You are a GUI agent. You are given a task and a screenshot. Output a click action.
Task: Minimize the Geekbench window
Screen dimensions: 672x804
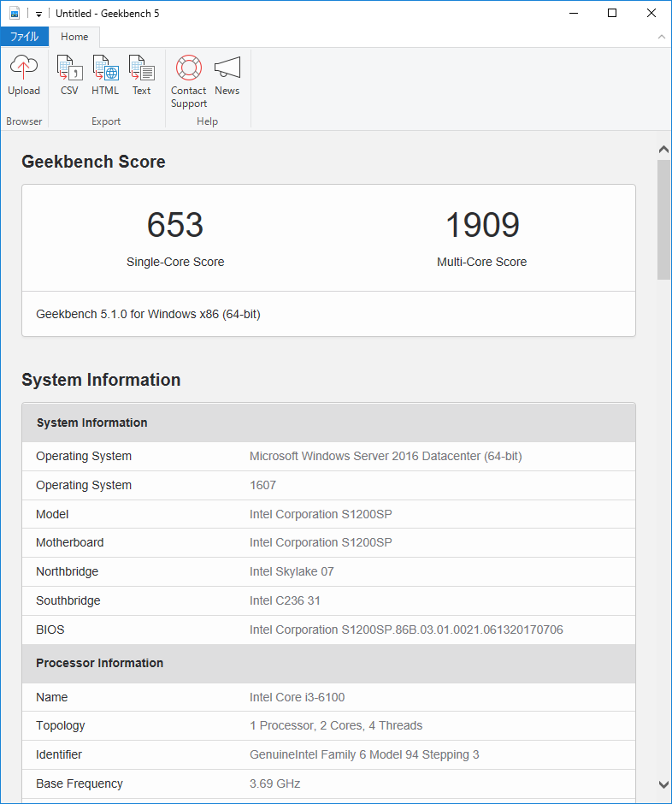click(574, 14)
